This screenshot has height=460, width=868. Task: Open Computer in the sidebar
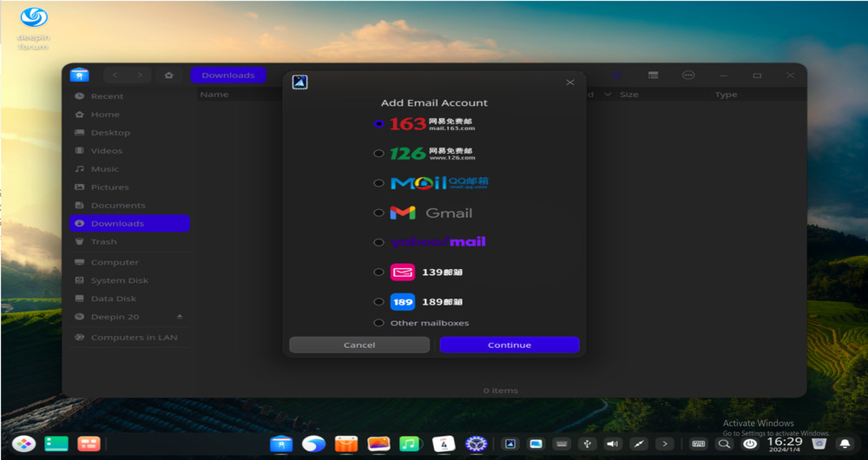pyautogui.click(x=129, y=262)
